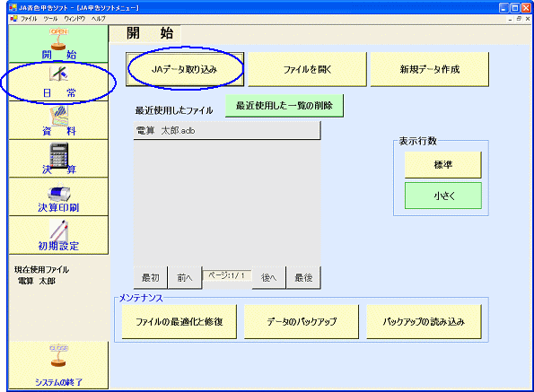
Task: Go to next page with 後へ
Action: tap(268, 278)
